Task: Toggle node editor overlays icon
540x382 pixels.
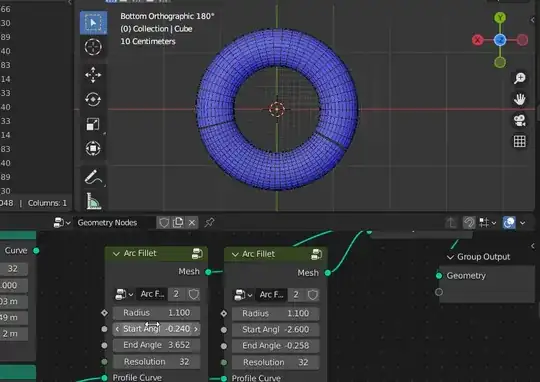Action: tap(509, 223)
